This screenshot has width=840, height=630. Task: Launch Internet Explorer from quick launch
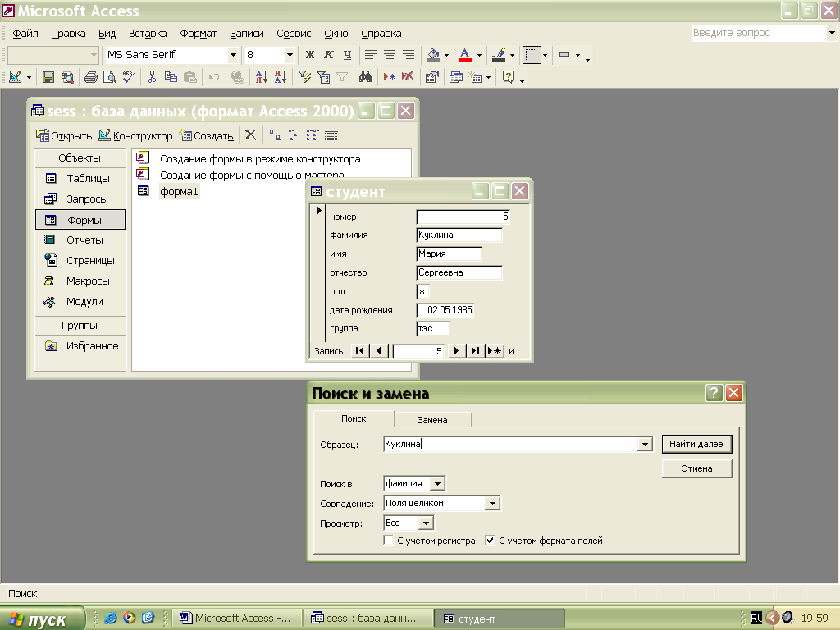click(x=111, y=618)
